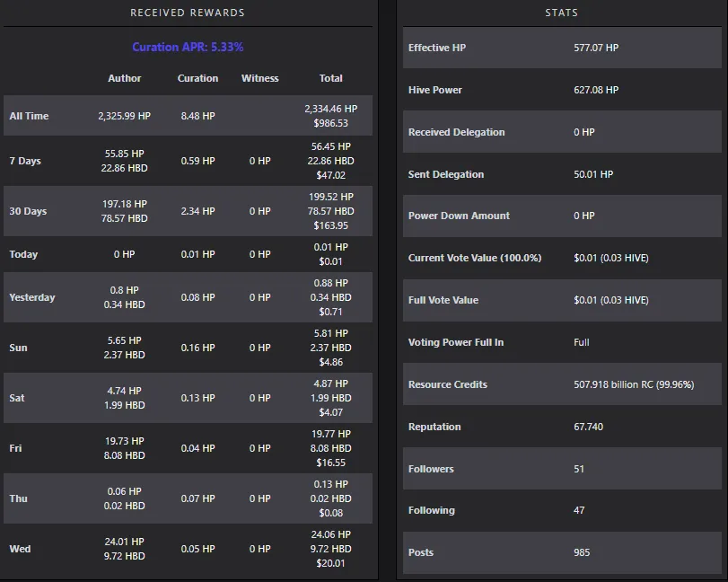Click the '19.73 HP' author value

125,441
